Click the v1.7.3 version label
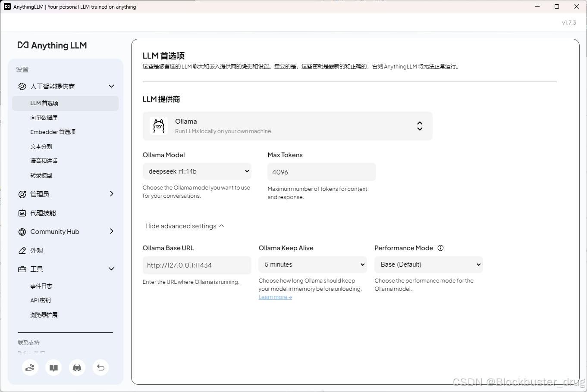 pos(569,22)
